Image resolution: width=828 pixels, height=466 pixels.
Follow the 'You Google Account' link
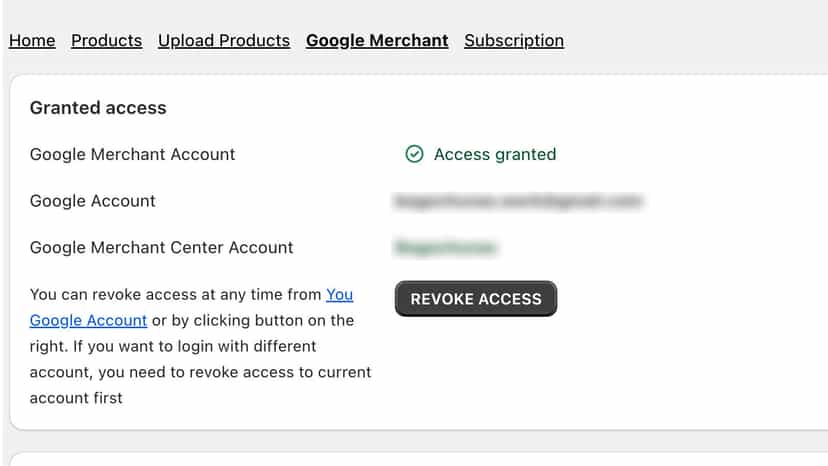pyautogui.click(x=88, y=320)
